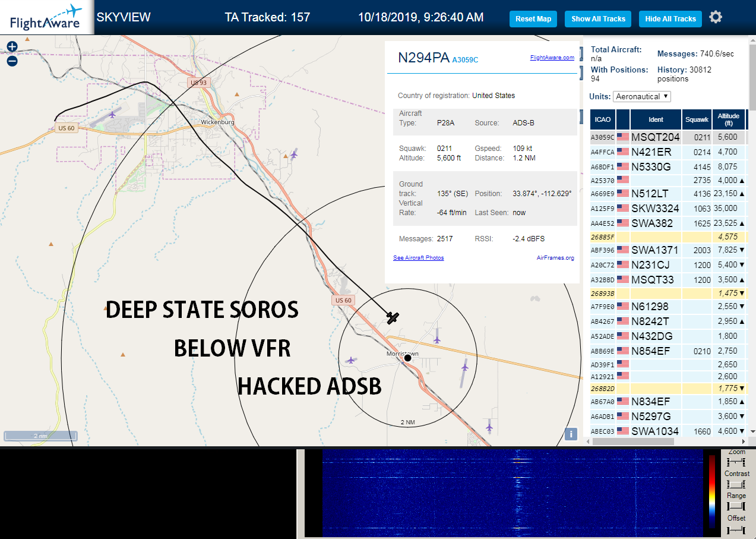Select the MSQT33 row ident
756x539 pixels.
[x=653, y=280]
